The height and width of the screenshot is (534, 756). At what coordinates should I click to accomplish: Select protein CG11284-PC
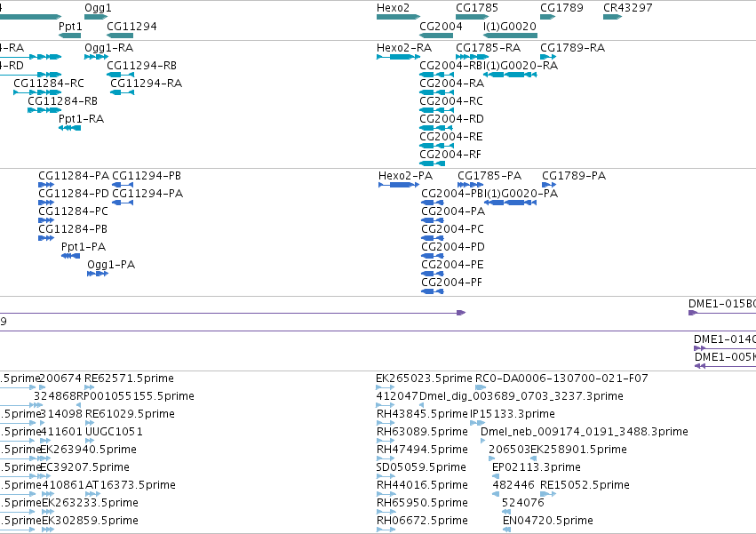click(x=46, y=220)
